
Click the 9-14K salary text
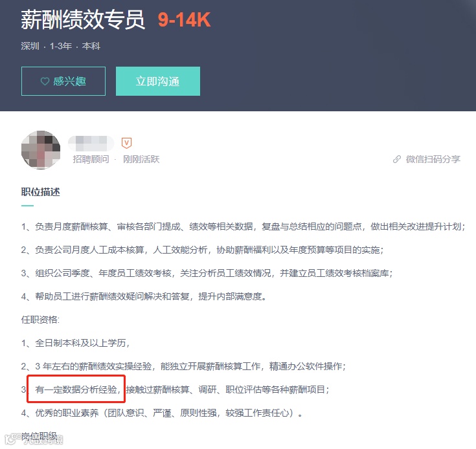point(184,20)
